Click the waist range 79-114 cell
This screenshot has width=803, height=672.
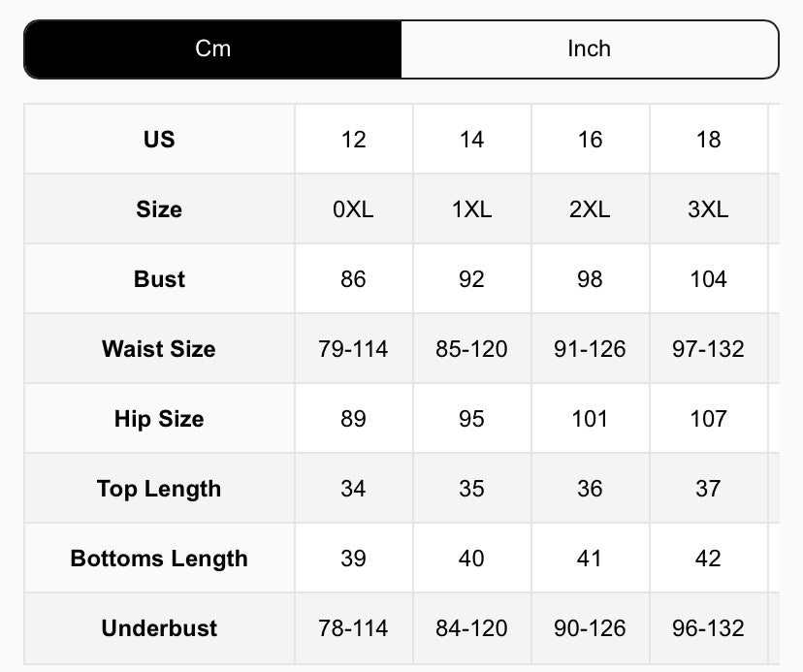353,348
